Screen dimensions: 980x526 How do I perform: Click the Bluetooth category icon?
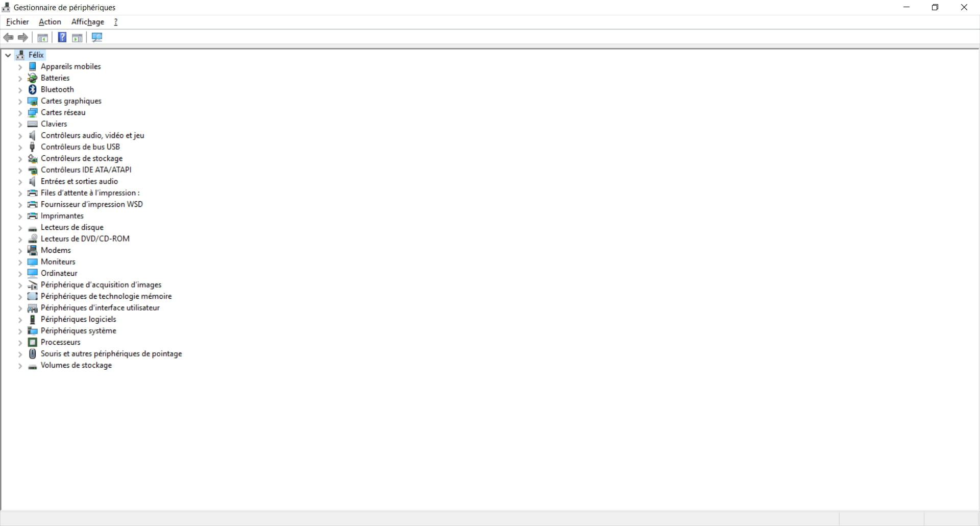tap(33, 89)
